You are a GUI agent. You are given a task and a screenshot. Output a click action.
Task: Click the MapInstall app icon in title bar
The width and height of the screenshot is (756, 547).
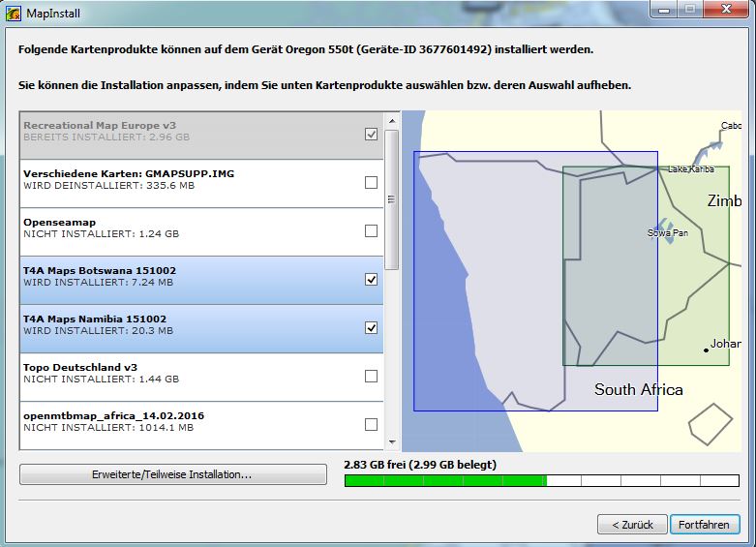pos(14,13)
